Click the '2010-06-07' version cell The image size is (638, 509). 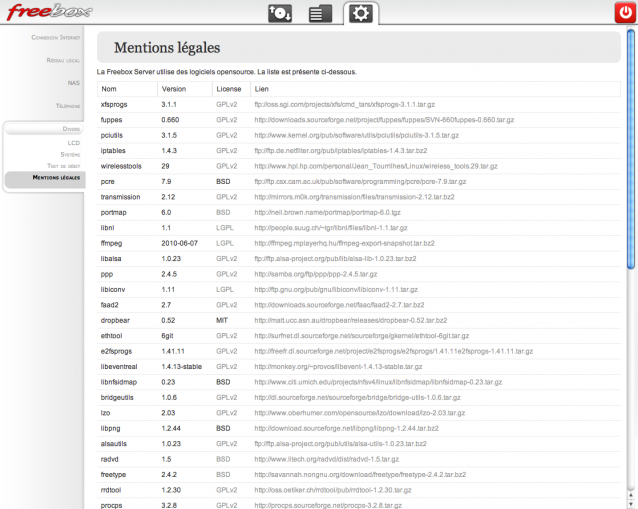pos(179,244)
